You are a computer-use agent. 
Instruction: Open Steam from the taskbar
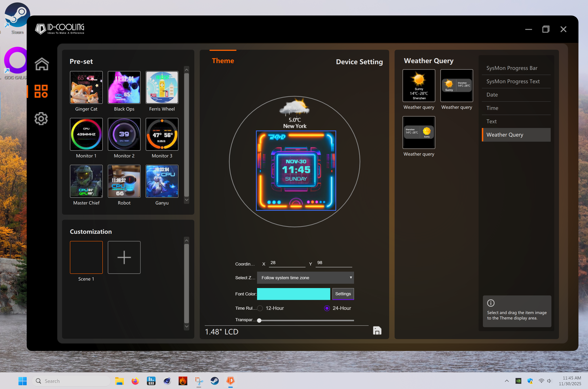[x=214, y=381]
